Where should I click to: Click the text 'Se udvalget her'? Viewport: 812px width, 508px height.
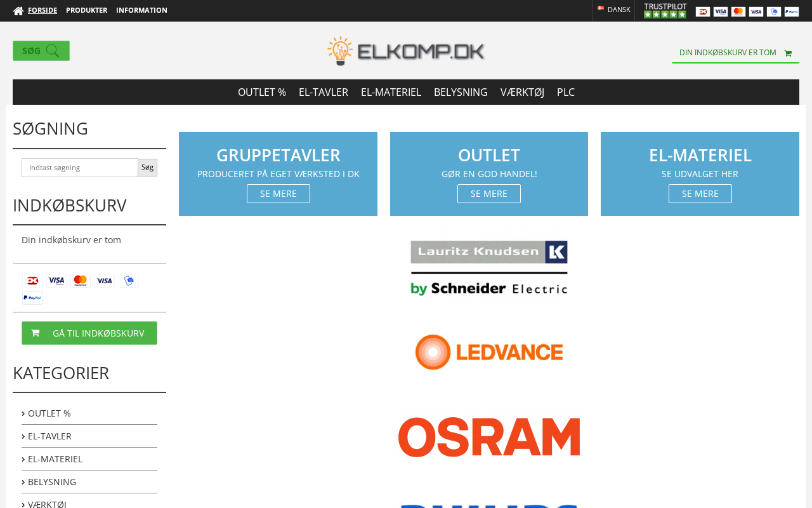[x=700, y=174]
